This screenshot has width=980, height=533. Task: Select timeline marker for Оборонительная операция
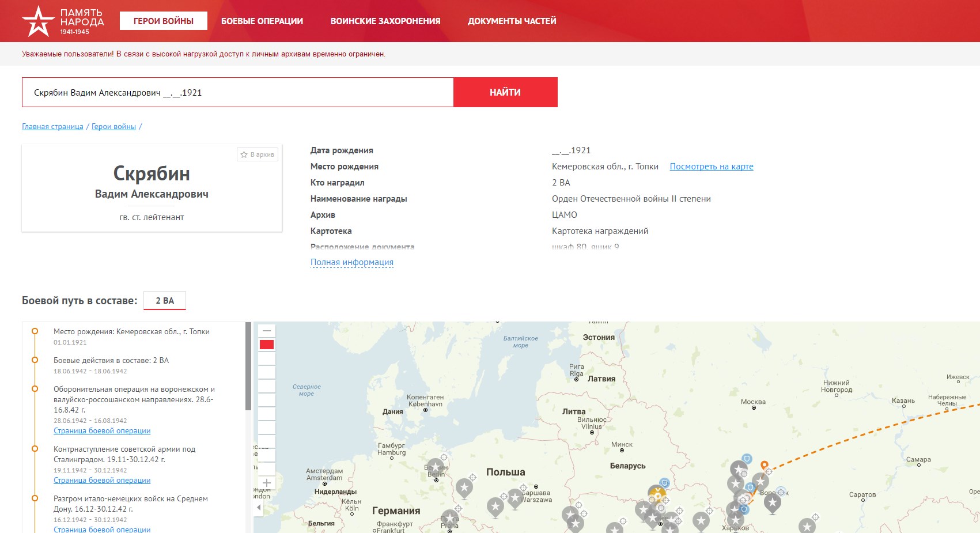point(35,389)
